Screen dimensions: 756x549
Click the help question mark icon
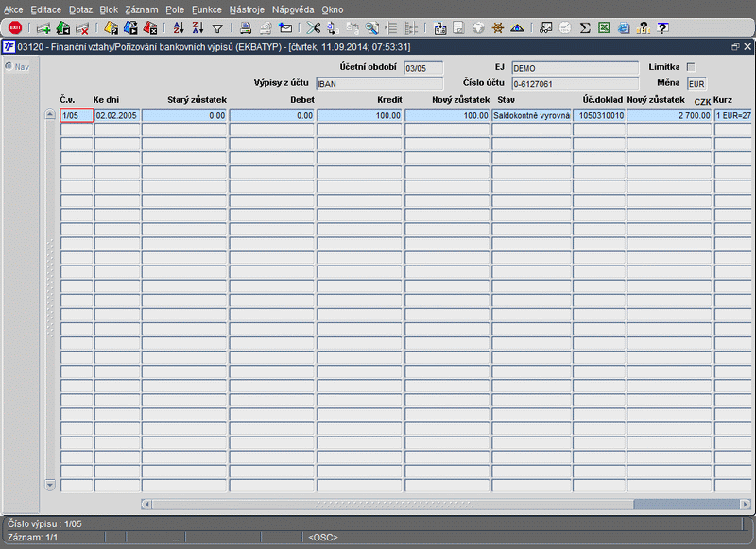tap(663, 28)
